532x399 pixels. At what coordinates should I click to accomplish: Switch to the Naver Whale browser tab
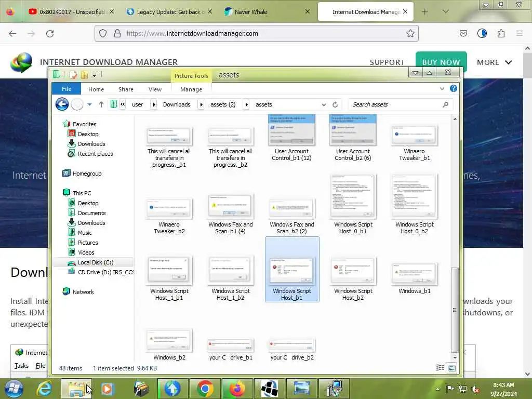(x=267, y=12)
